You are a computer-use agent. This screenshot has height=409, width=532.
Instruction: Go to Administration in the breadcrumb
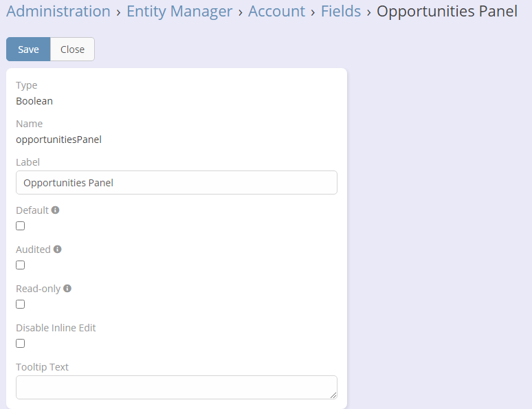tap(58, 12)
